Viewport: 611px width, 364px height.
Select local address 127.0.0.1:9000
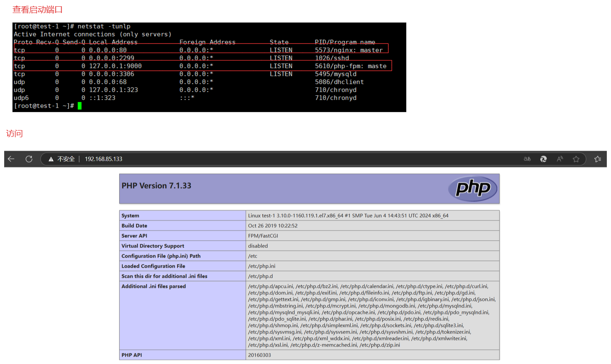(x=115, y=66)
